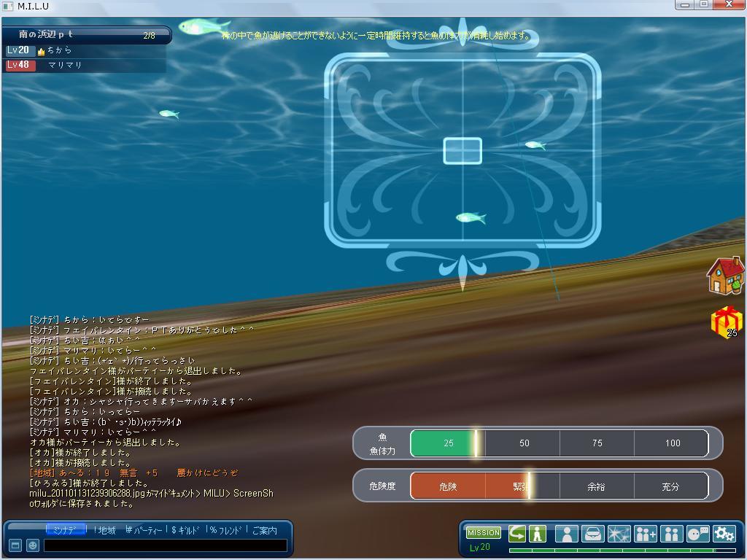Open the character profile icon

click(566, 534)
